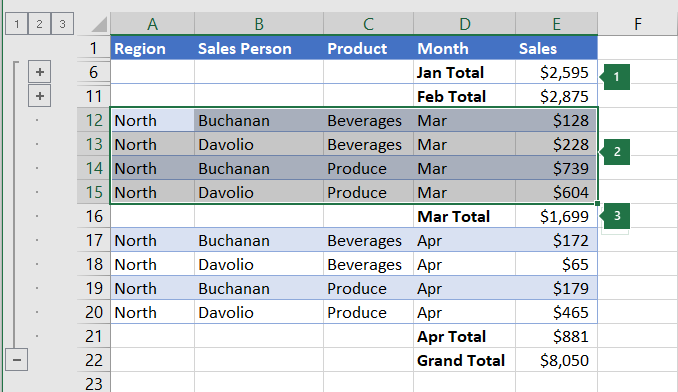This screenshot has width=678, height=392.
Task: Select the Feb Total cell
Action: coord(464,96)
